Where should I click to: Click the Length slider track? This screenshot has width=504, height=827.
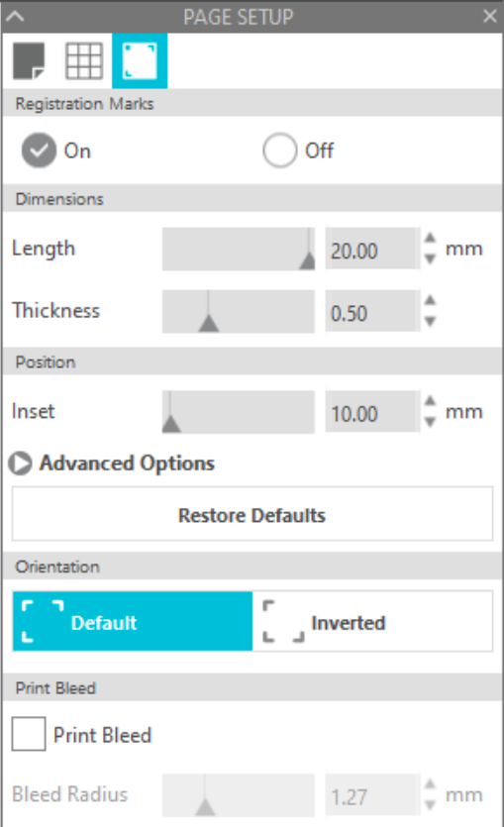(239, 249)
